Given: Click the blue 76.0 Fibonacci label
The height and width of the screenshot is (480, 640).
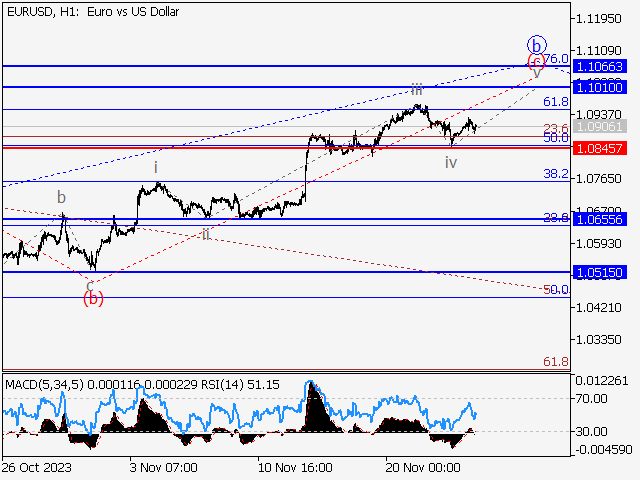Looking at the screenshot, I should pyautogui.click(x=556, y=59).
